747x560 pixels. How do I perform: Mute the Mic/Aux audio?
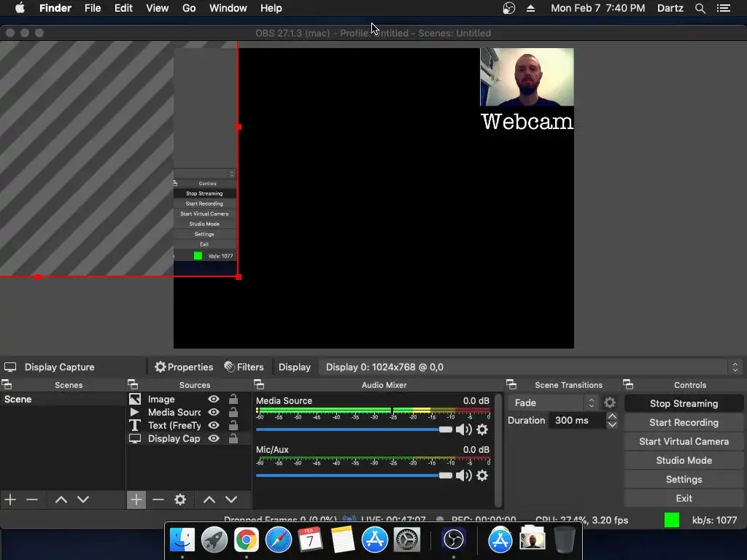463,475
